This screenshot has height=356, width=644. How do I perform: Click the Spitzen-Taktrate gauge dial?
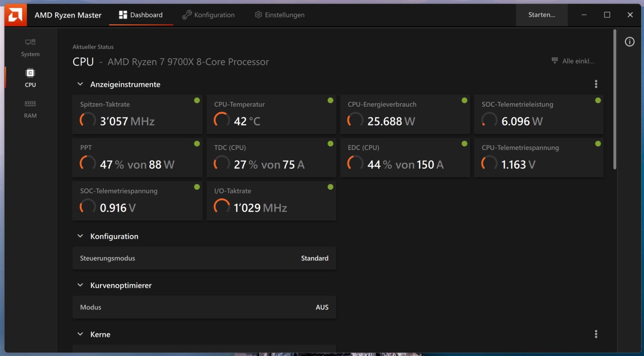click(88, 120)
